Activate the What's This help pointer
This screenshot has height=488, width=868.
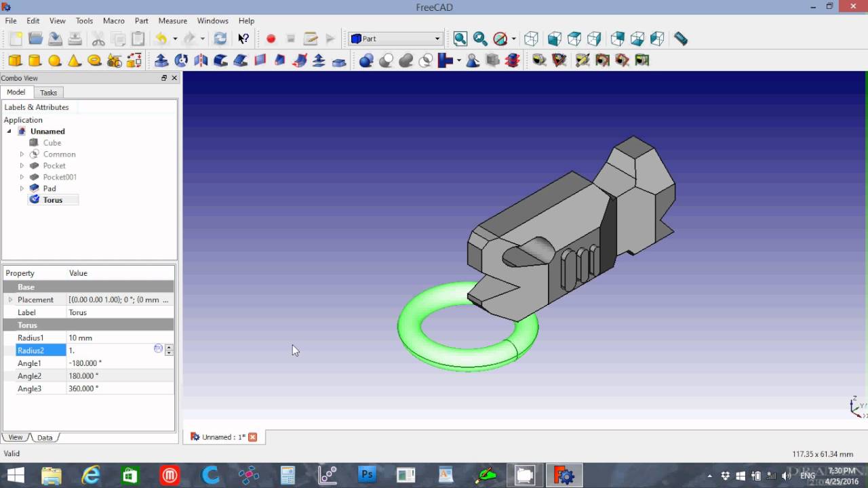(243, 39)
